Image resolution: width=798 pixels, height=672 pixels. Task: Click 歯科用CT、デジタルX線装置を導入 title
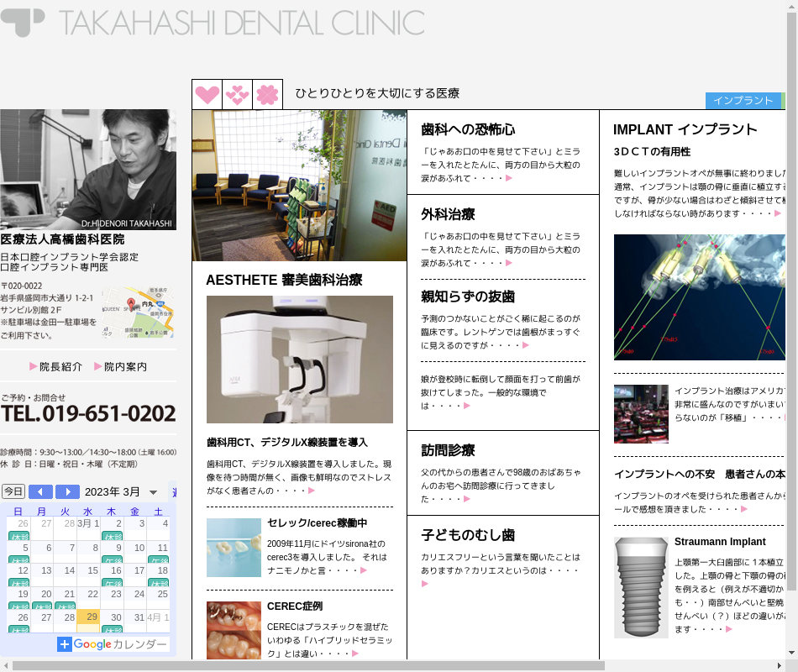coord(287,443)
